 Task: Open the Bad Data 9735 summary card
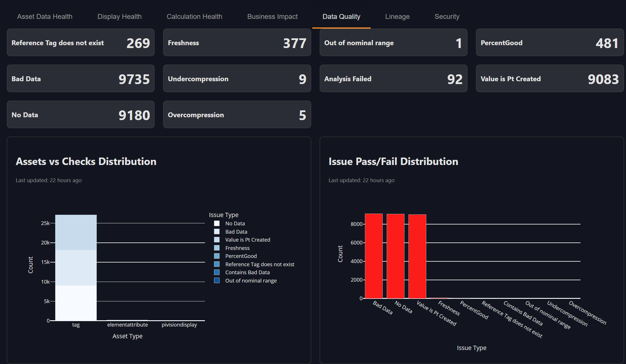80,78
